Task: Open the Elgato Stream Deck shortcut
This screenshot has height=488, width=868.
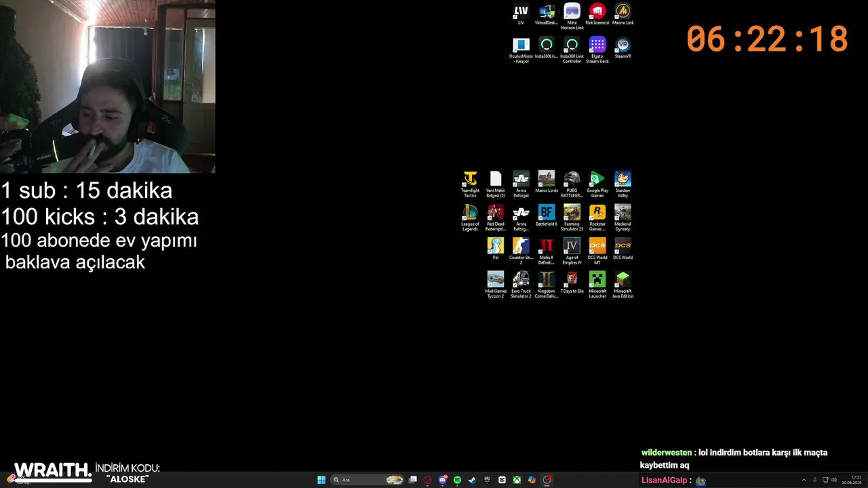Action: (x=597, y=51)
